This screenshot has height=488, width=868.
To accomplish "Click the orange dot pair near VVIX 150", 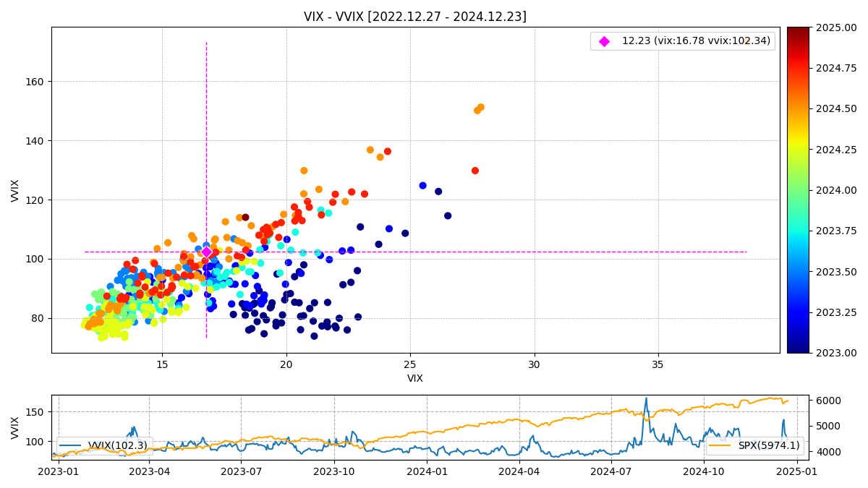I will 479,109.
